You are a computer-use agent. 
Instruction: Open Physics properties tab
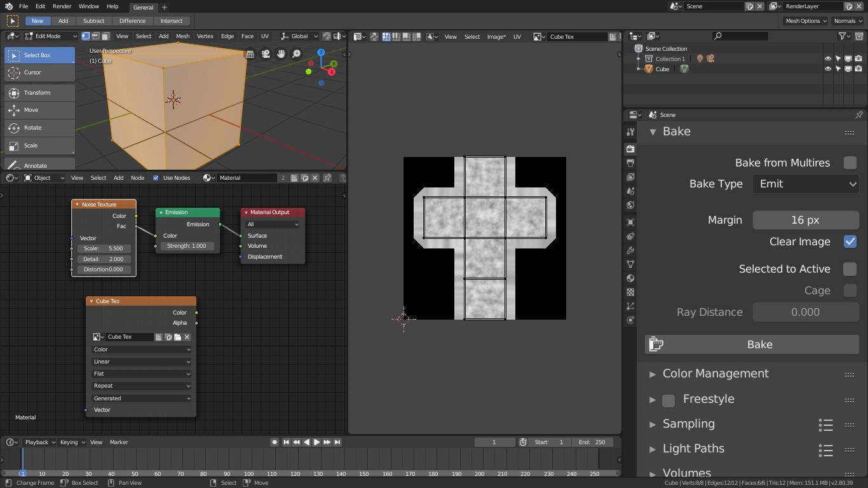coord(630,320)
